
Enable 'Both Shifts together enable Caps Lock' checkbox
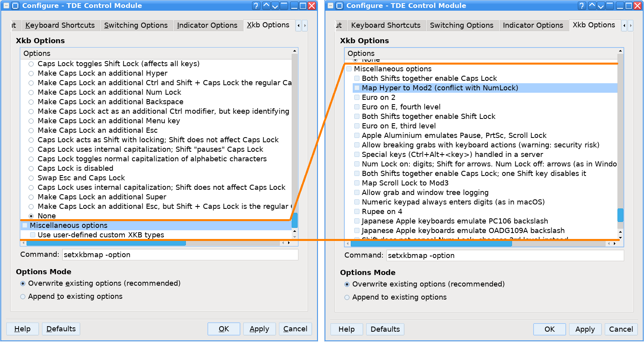coord(357,78)
